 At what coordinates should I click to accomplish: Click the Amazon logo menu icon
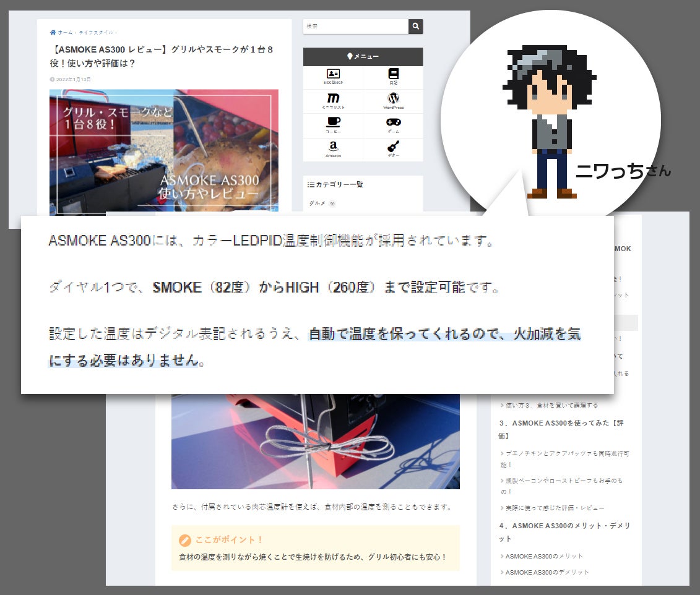click(333, 147)
